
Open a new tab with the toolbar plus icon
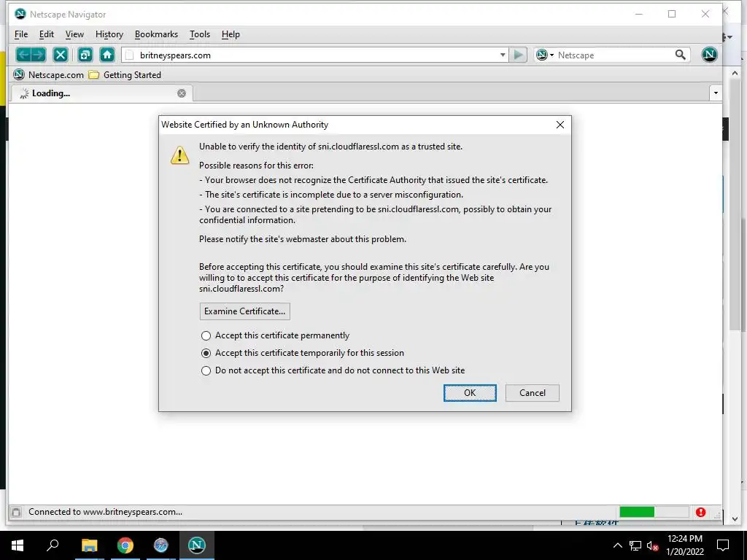pos(85,55)
